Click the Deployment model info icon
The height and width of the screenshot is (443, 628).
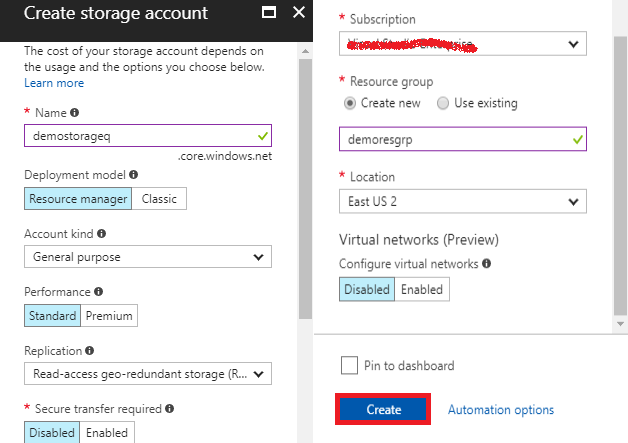134,174
